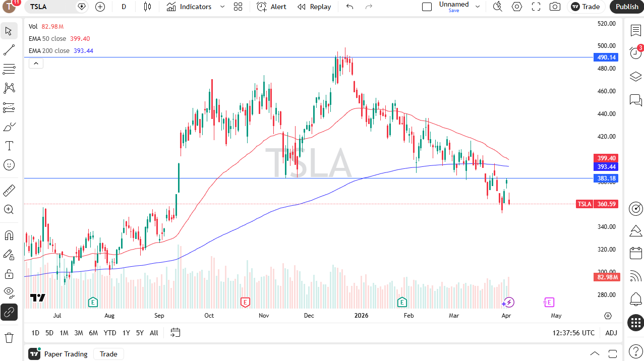Screen dimensions: 644x361
Task: Create an Alert
Action: (x=271, y=7)
